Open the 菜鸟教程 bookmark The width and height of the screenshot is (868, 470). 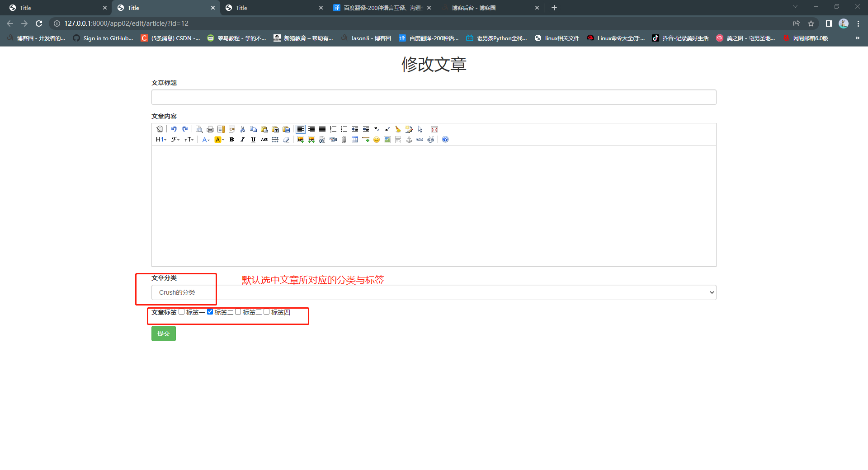(x=237, y=38)
